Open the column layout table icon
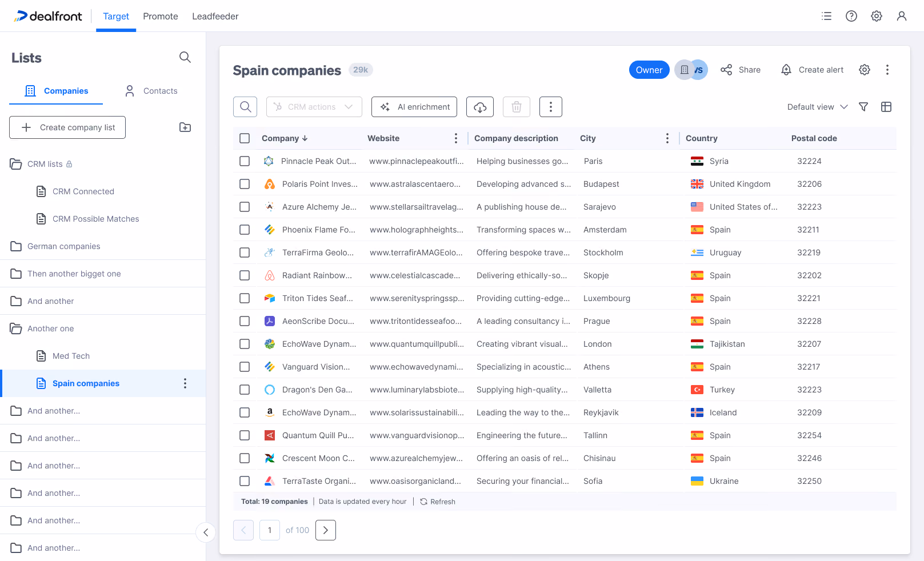The image size is (924, 561). click(886, 107)
